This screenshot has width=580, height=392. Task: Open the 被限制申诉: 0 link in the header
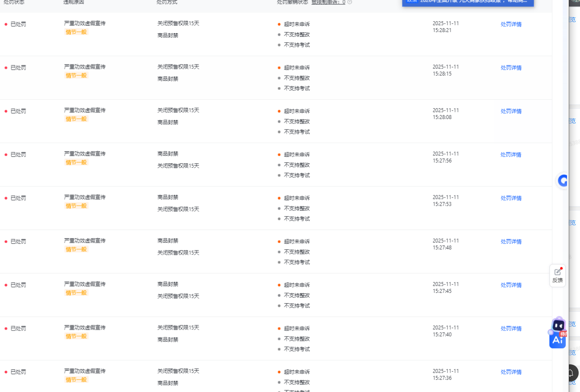point(328,2)
